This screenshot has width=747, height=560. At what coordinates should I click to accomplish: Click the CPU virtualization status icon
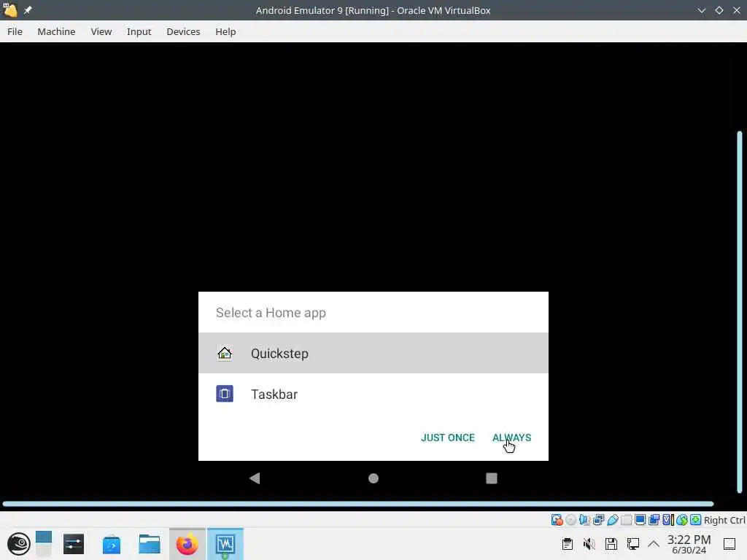pos(668,520)
